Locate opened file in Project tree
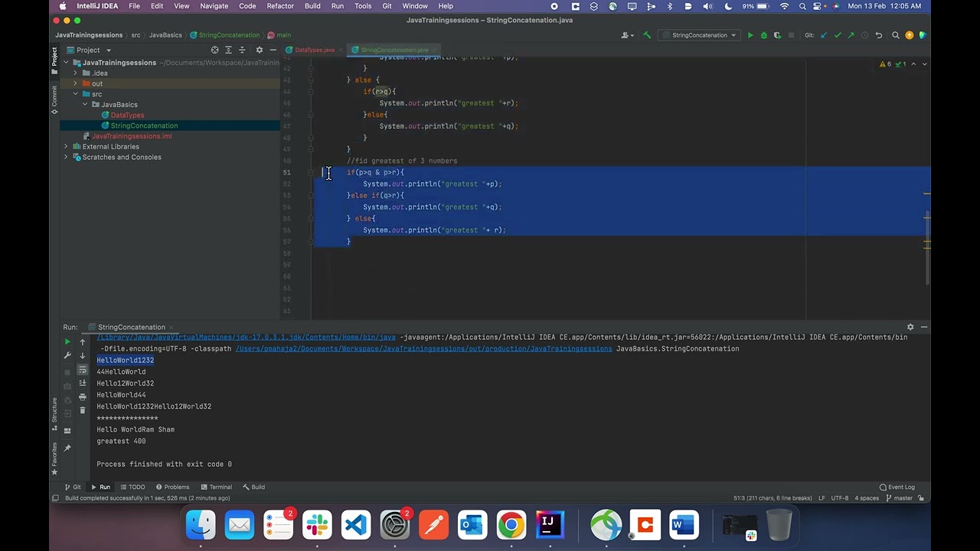 pyautogui.click(x=214, y=50)
